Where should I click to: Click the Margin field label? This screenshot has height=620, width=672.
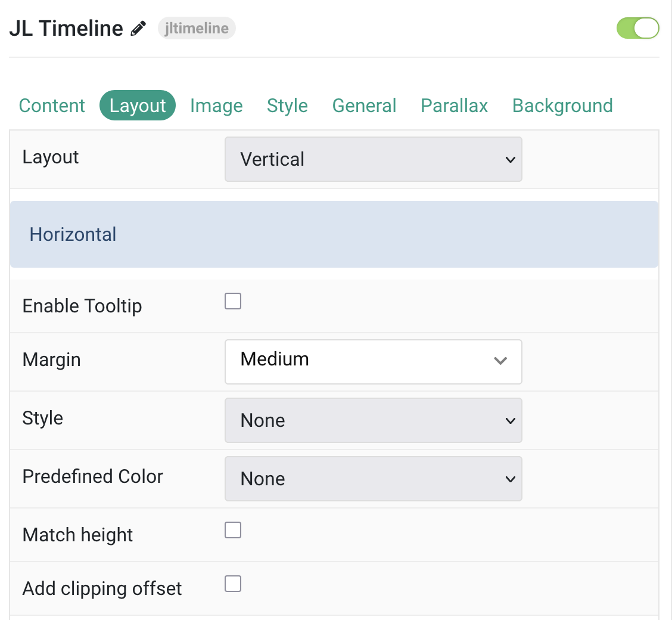51,359
